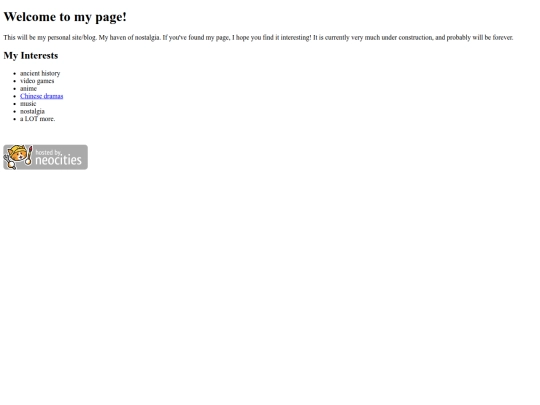The image size is (540, 405).
Task: Click 'My haven of nostalgia' in the intro paragraph
Action: click(130, 38)
